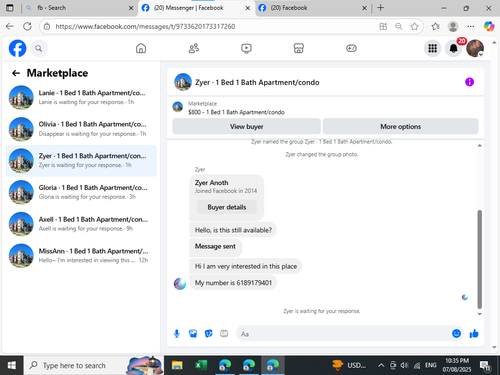Screen dimensions: 500x375
Task: Open the Friends icon
Action: point(194,49)
